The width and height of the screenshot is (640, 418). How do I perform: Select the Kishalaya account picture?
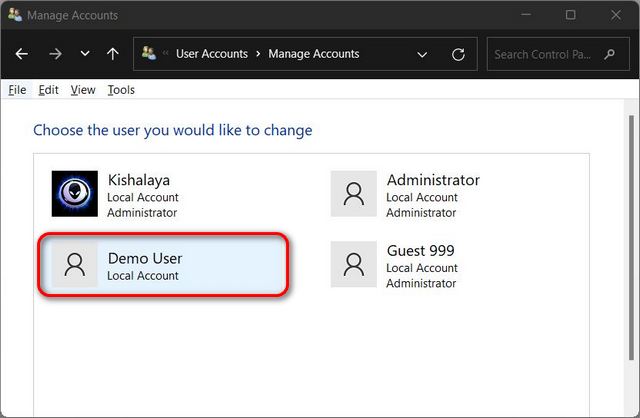[75, 193]
